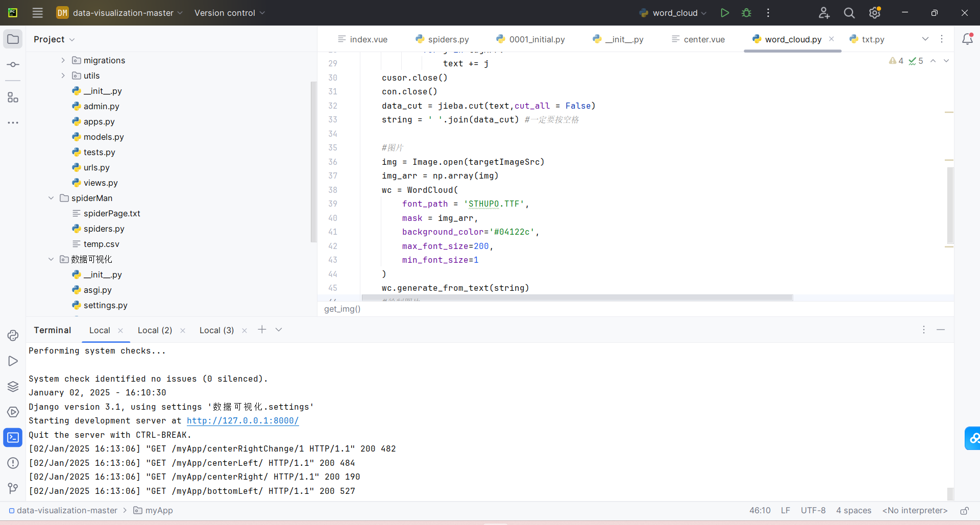Close the Local terminal tab
The width and height of the screenshot is (980, 525).
[120, 331]
